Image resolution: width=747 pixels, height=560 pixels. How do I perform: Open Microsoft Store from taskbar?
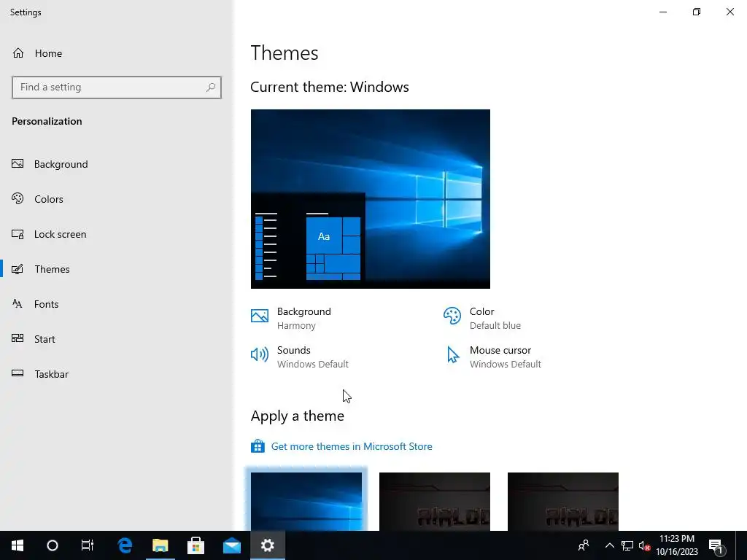tap(196, 545)
